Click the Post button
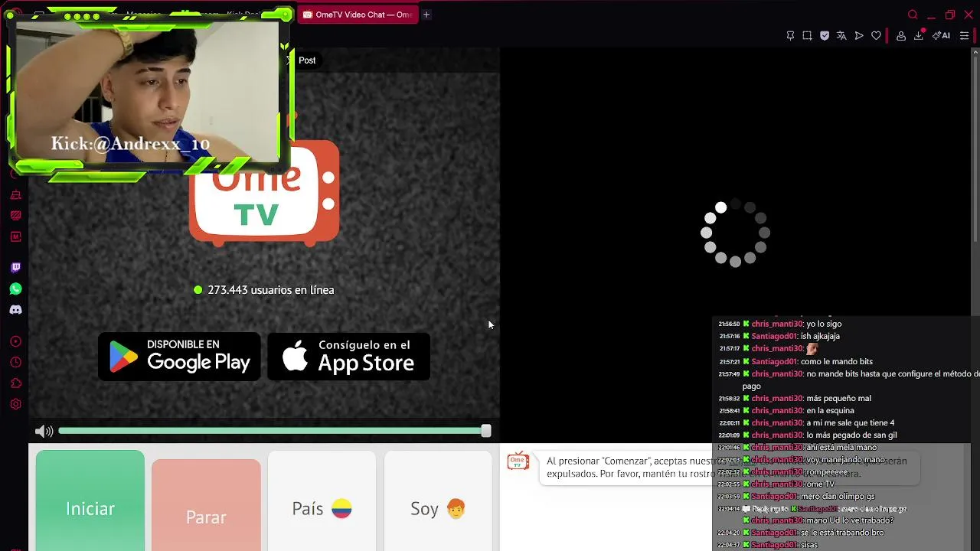 click(307, 60)
